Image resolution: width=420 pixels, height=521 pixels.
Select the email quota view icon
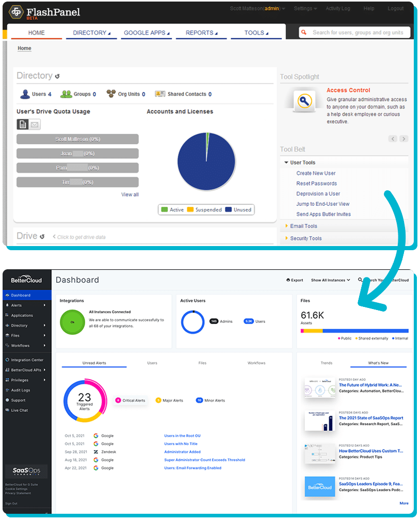pos(35,124)
